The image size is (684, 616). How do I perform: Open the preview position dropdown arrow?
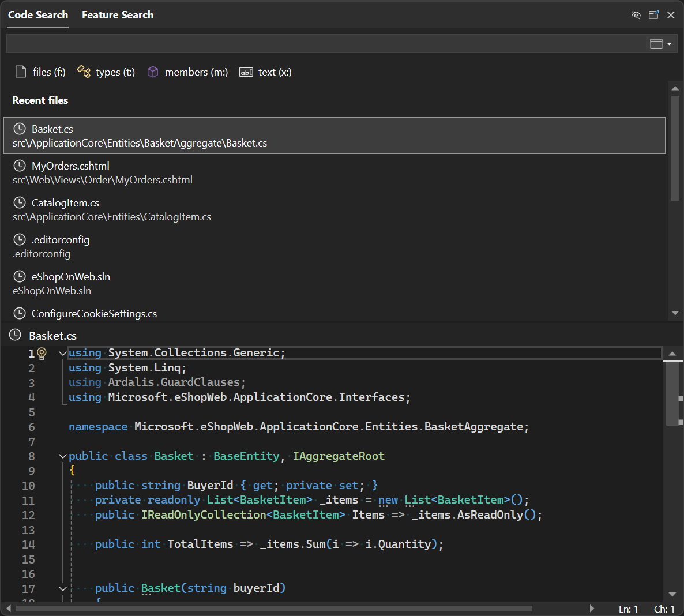(x=670, y=43)
